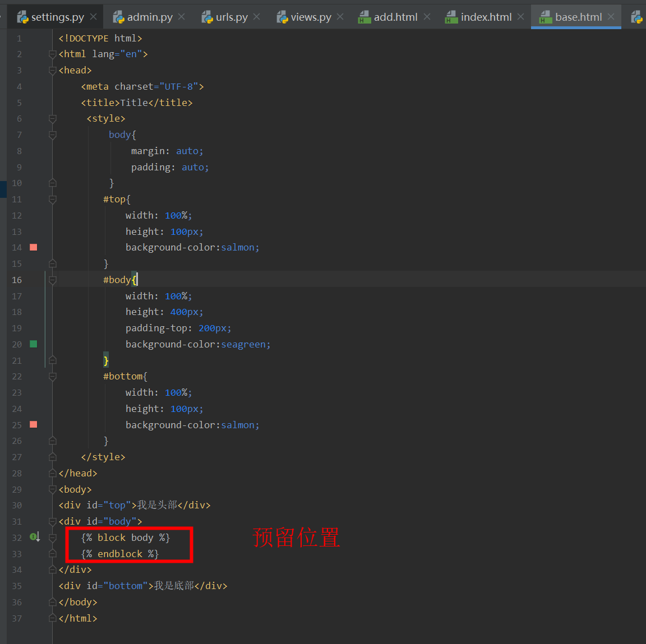Close the settings.py tab

coord(94,16)
